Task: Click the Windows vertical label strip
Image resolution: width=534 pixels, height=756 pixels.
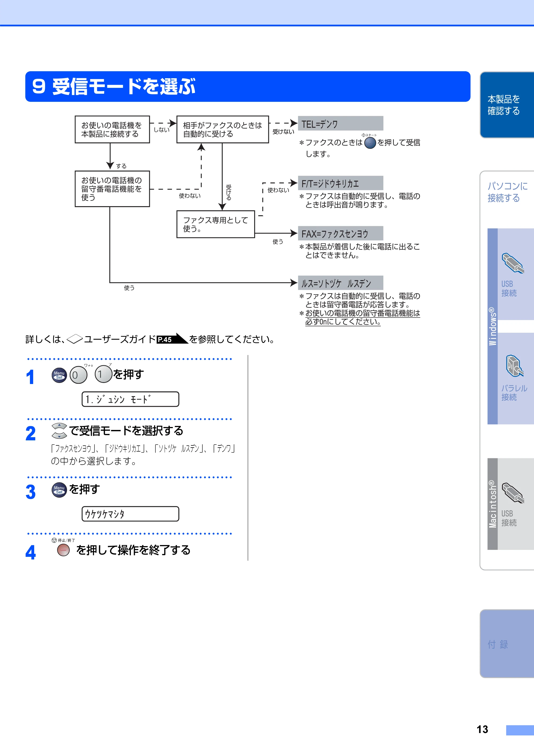Action: pyautogui.click(x=493, y=326)
